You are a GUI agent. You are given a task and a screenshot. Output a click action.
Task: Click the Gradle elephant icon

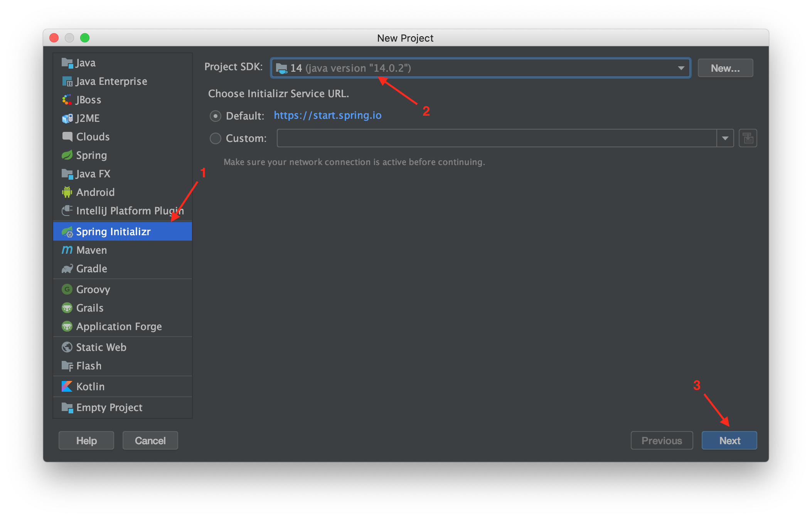pyautogui.click(x=67, y=269)
